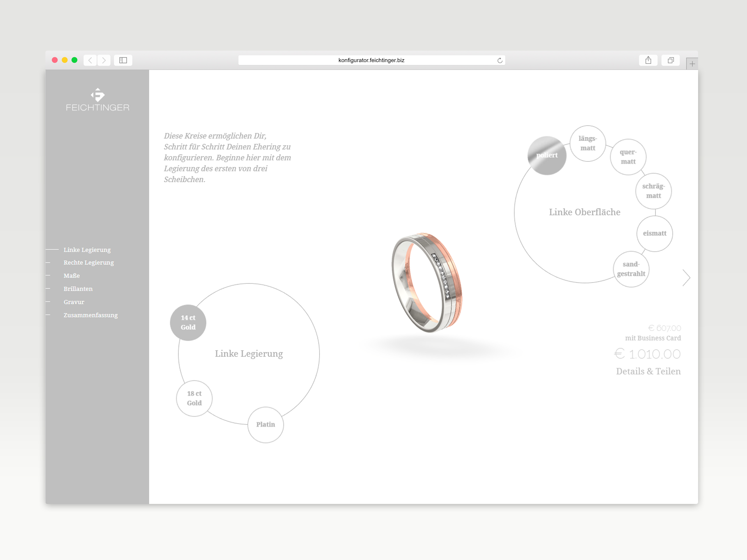The image size is (747, 560).
Task: Go forward in browser history
Action: pyautogui.click(x=104, y=60)
